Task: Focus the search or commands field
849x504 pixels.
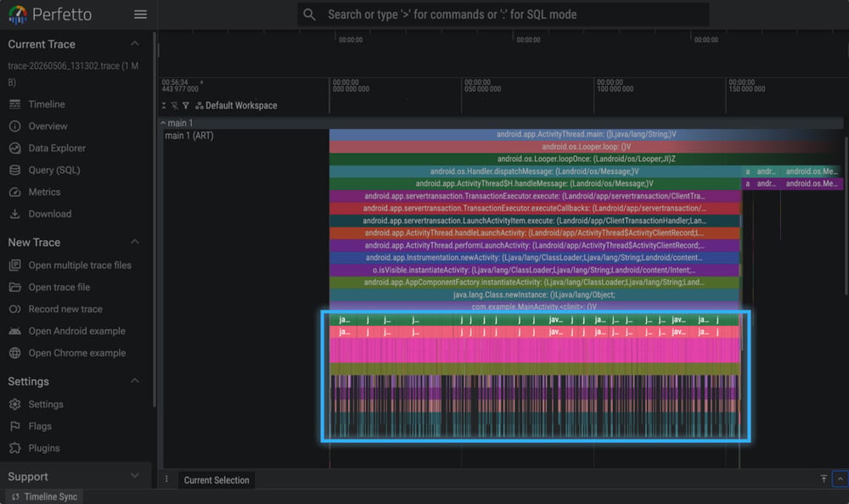Action: pos(503,14)
